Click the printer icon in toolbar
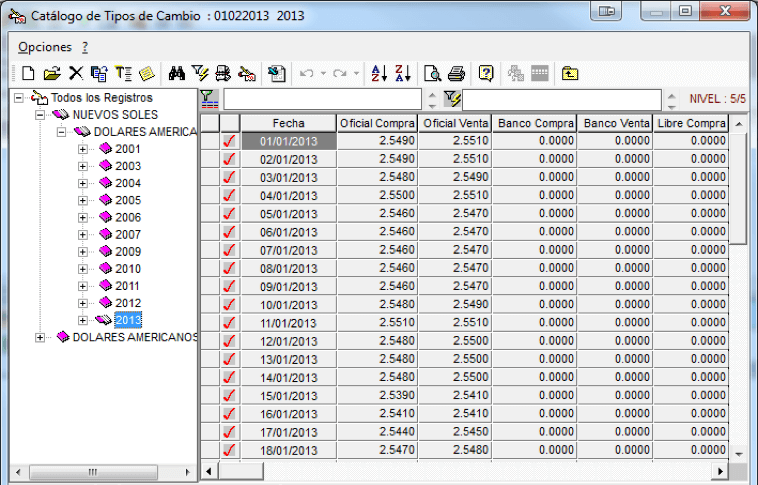This screenshot has height=485, width=758. [456, 73]
